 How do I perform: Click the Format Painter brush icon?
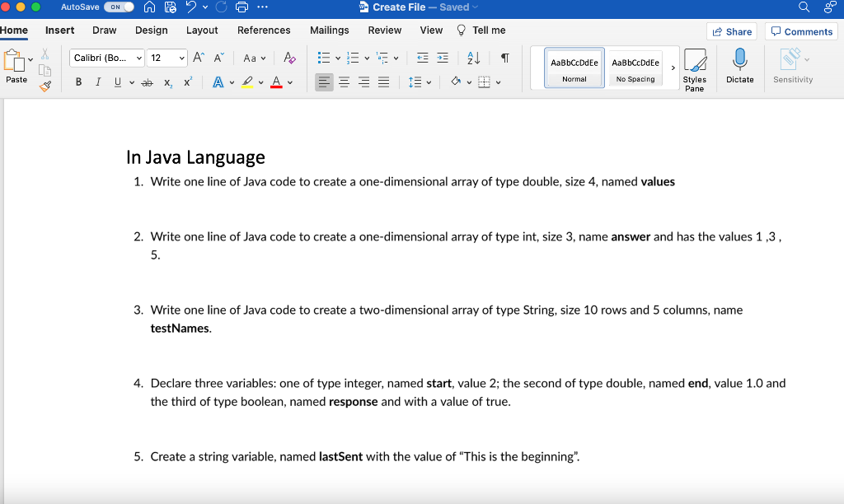(x=45, y=84)
